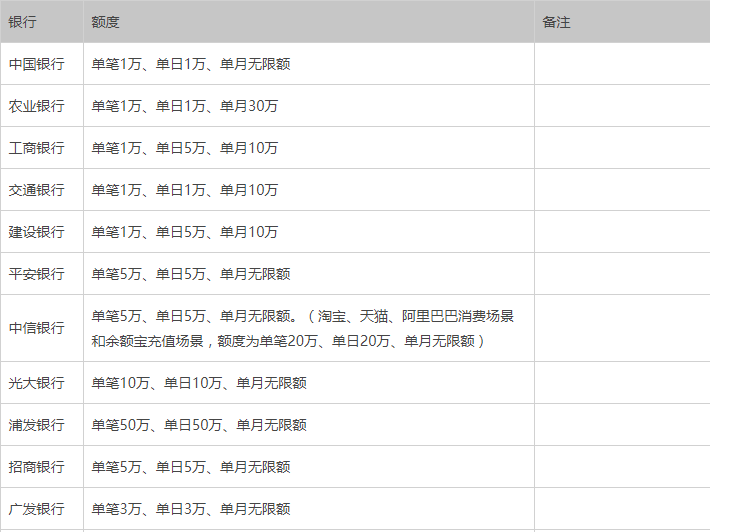
Task: Click 交通银行 limit 单笔1万、单日1万、单月10万
Action: [x=184, y=190]
